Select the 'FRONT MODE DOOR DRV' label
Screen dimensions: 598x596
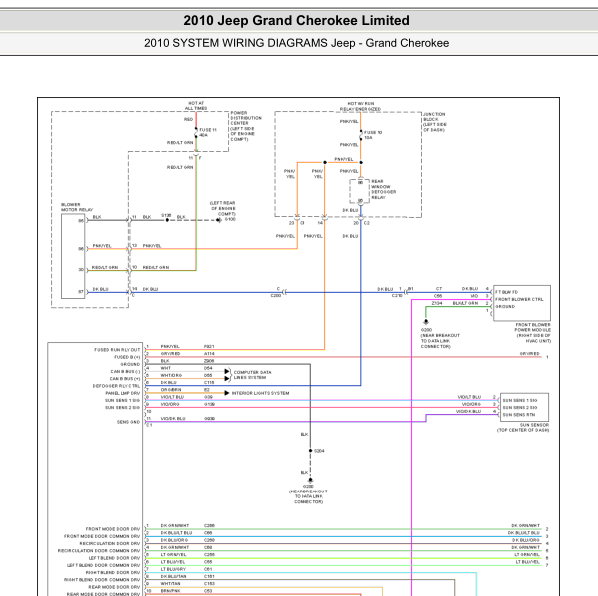pos(113,529)
